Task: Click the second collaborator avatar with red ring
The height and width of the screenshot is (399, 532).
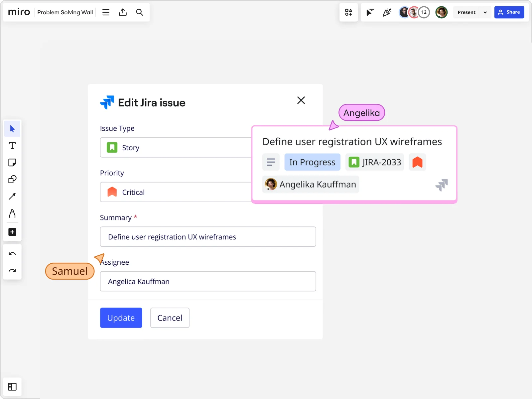Action: [413, 12]
